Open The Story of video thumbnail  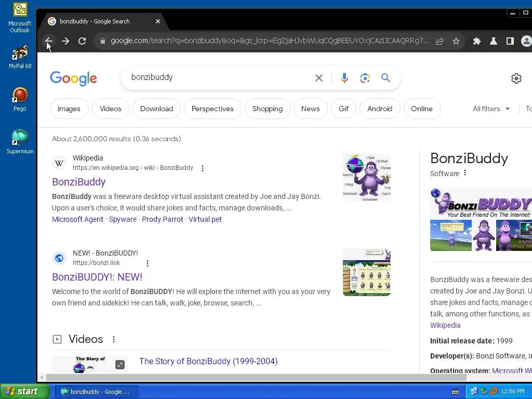90,365
